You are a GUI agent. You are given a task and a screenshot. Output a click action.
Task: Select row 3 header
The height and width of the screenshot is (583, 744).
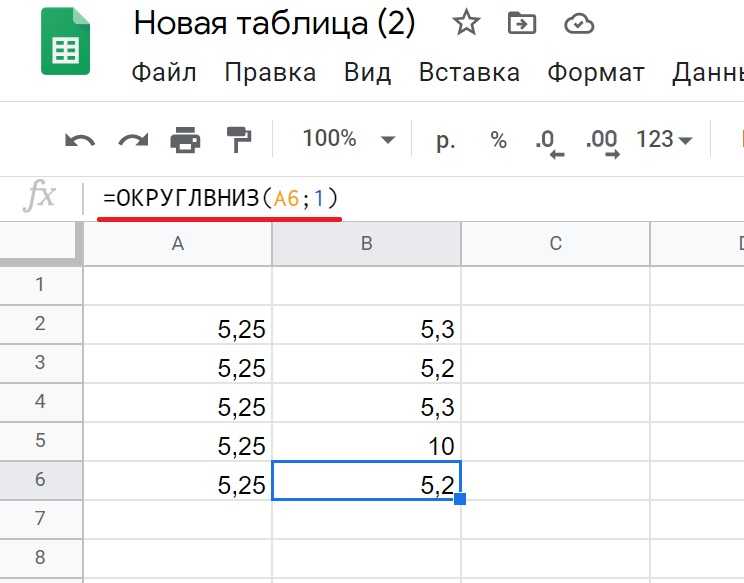click(40, 363)
